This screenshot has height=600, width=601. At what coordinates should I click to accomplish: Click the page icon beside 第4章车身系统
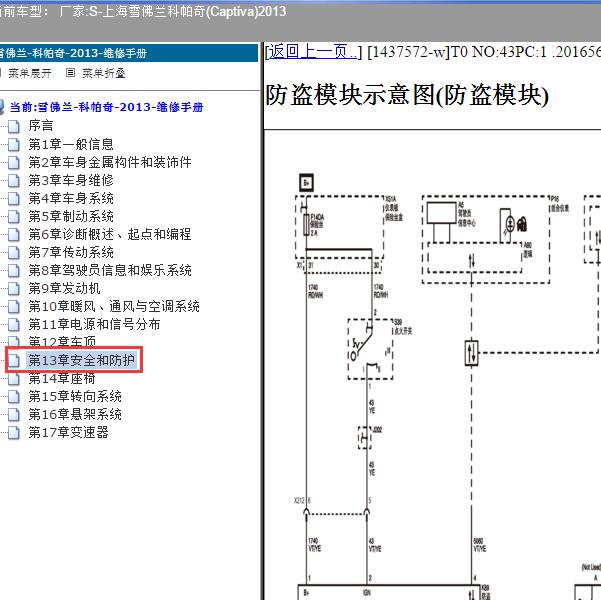click(x=14, y=199)
